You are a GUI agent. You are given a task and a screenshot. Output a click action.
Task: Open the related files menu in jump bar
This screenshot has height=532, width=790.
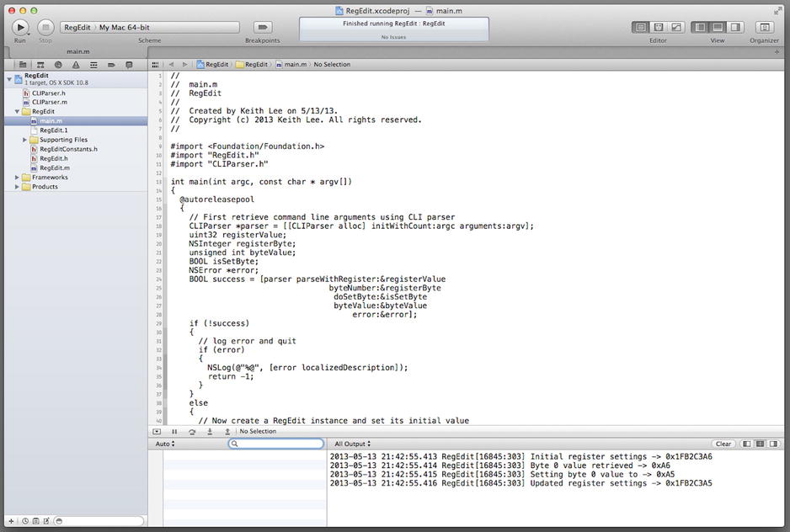pos(155,65)
